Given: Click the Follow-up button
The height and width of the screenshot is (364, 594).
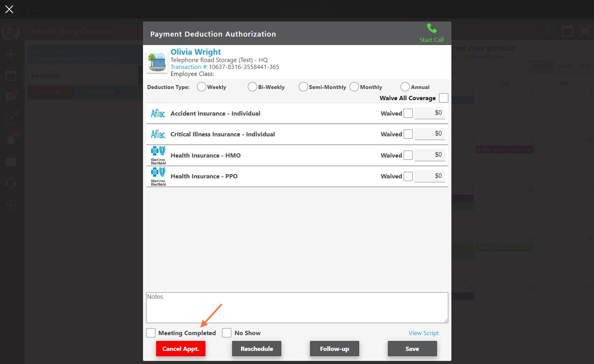Looking at the screenshot, I should (x=335, y=349).
